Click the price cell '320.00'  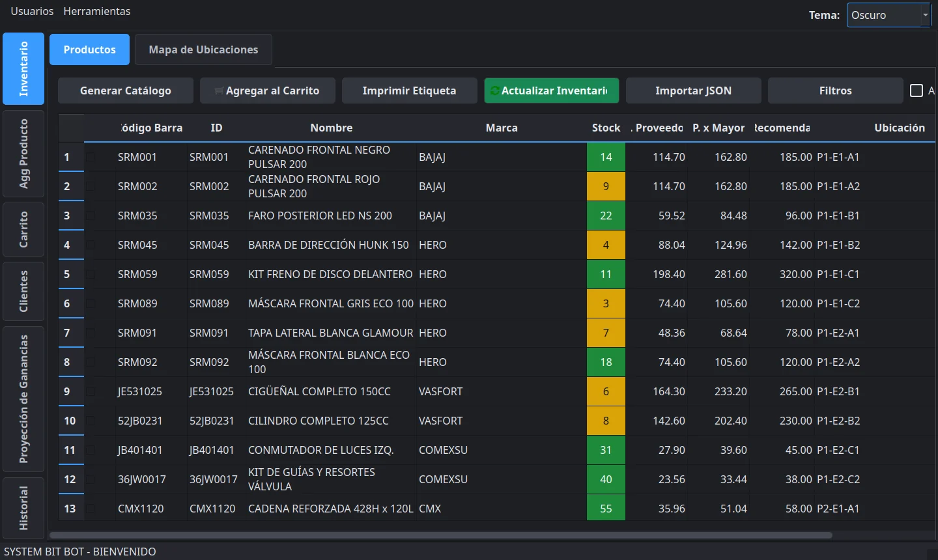pyautogui.click(x=782, y=274)
